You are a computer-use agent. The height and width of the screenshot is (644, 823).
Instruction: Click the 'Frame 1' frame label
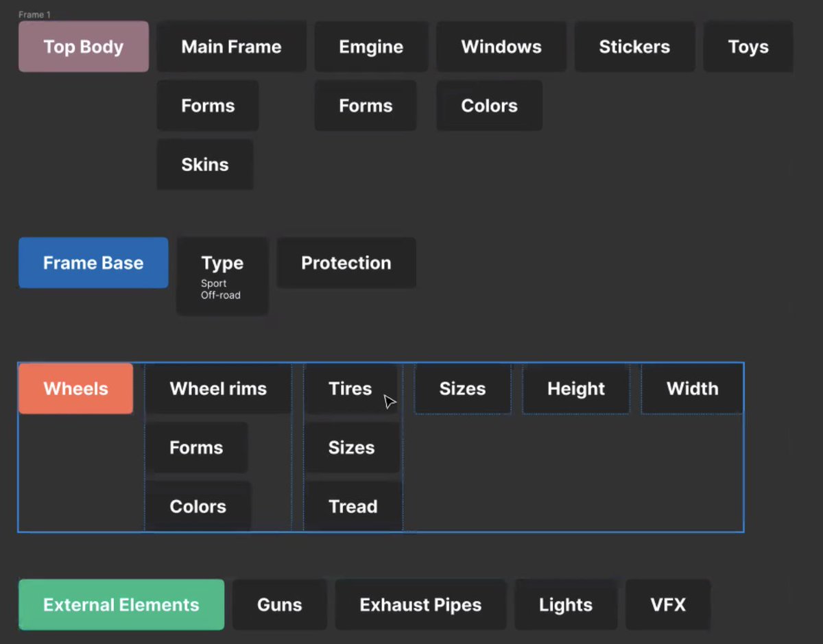(x=34, y=14)
